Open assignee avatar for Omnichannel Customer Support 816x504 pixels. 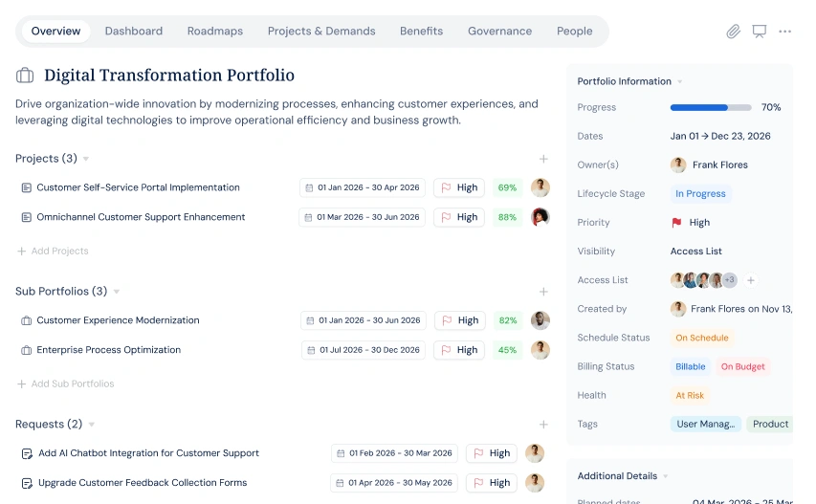pyautogui.click(x=540, y=217)
